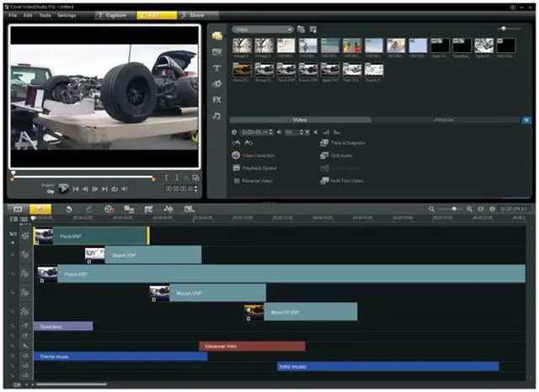Toggle video track visibility icon

(24, 236)
